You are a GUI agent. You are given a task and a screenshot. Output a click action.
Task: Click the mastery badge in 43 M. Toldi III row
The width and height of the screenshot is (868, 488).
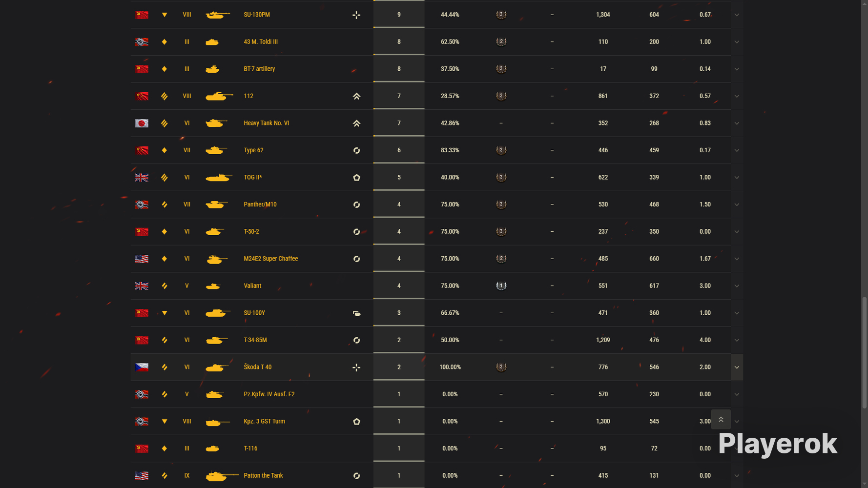[501, 41]
